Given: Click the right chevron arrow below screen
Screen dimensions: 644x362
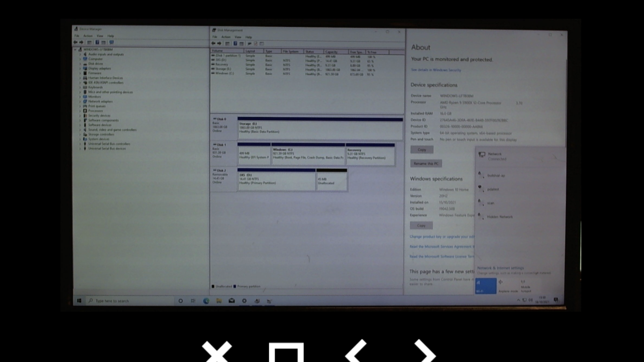Looking at the screenshot, I should [424, 352].
